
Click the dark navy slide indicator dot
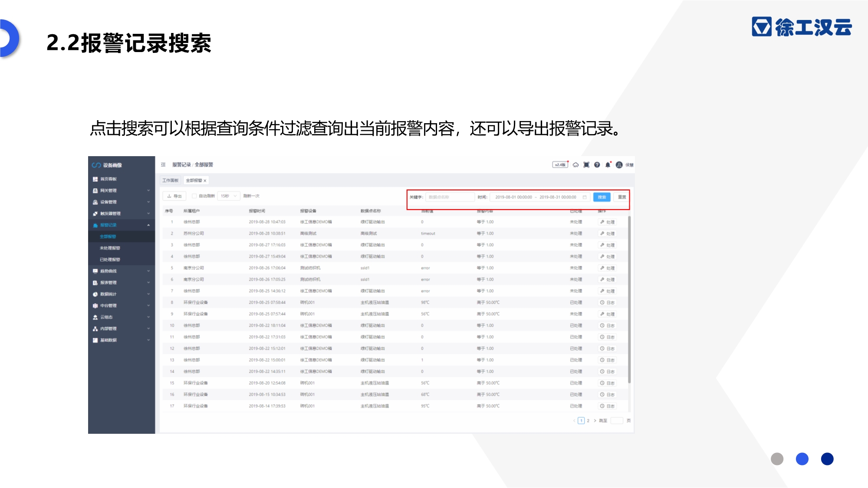pyautogui.click(x=827, y=459)
